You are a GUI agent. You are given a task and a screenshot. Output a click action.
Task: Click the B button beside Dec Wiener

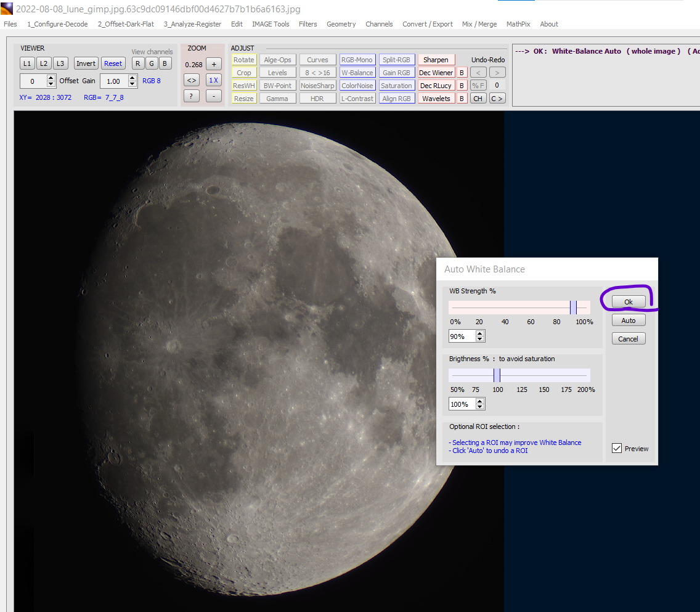(462, 73)
